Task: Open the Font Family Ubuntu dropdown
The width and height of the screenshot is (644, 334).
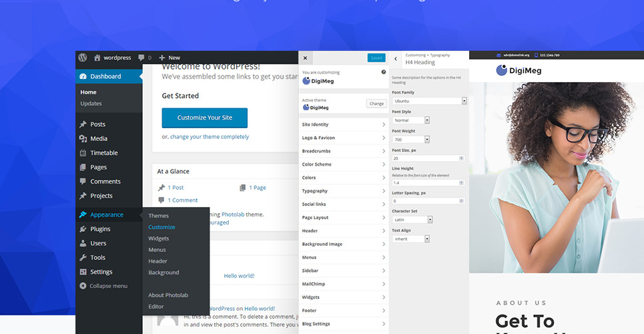Action: point(429,101)
